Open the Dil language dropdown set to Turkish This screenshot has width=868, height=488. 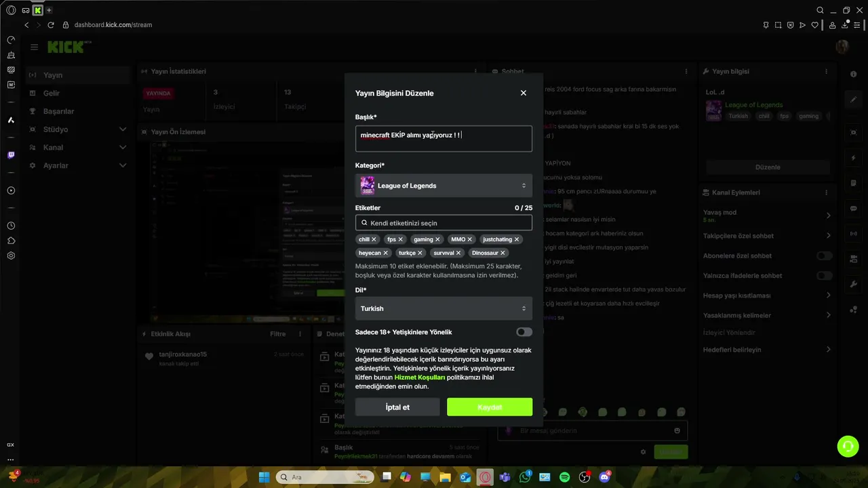coord(443,308)
